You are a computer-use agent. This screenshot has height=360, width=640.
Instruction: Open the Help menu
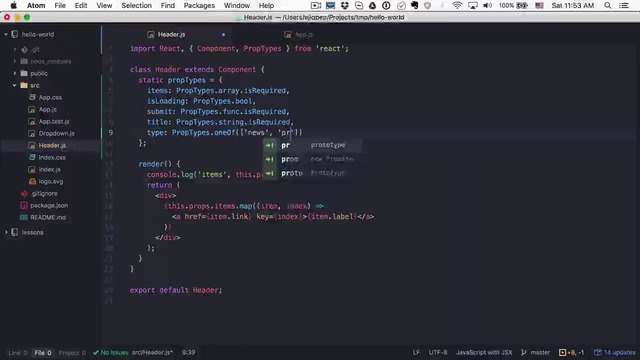pyautogui.click(x=266, y=5)
